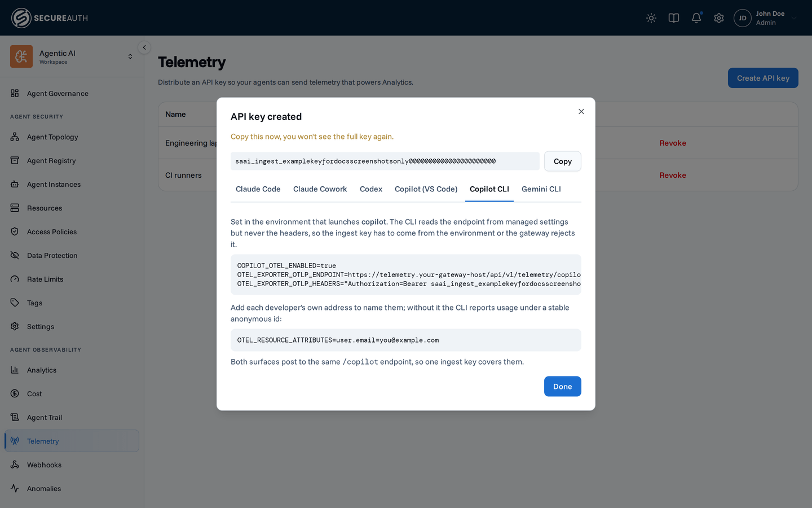
Task: Close the API key created dialog
Action: pyautogui.click(x=581, y=111)
